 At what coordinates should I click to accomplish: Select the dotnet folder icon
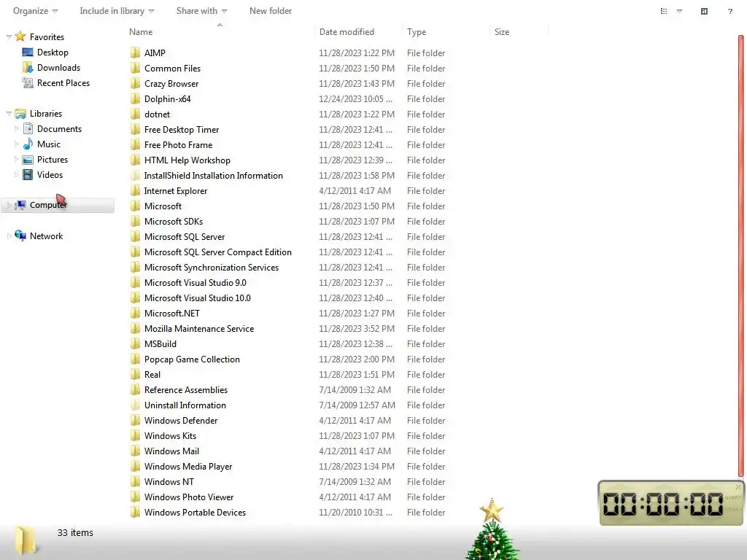(x=135, y=114)
